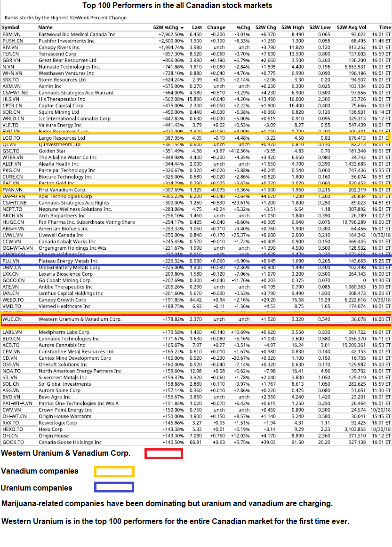Click the Change column header
Viewport: 392px width, 547px height.
click(216, 27)
